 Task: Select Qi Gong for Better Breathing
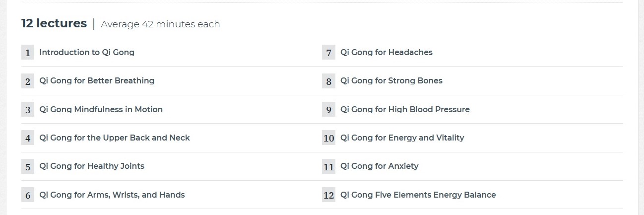97,80
